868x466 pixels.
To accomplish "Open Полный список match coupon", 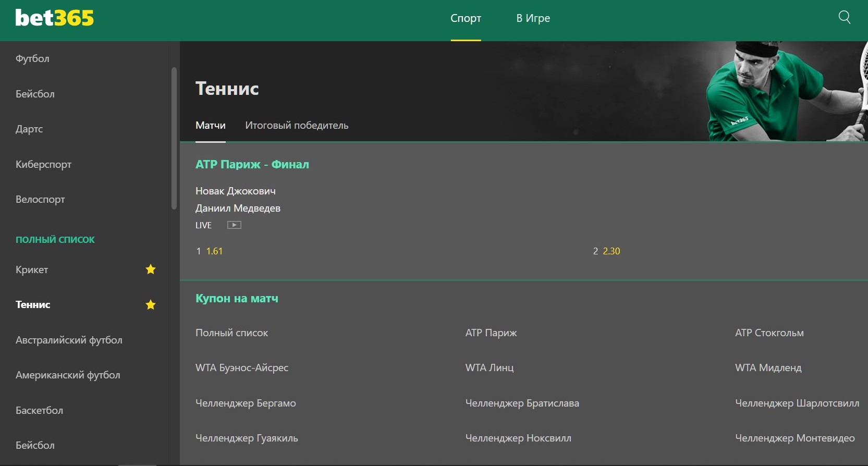I will [x=231, y=333].
